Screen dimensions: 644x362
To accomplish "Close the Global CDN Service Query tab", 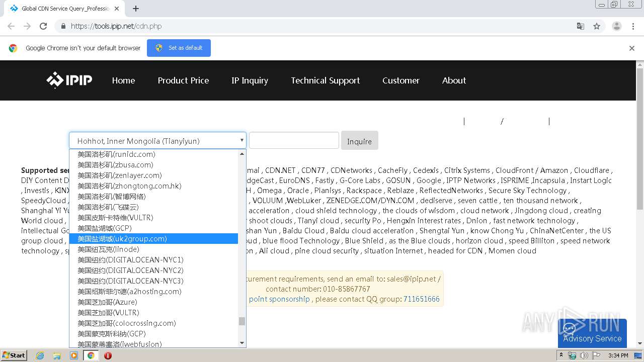I will point(117,9).
